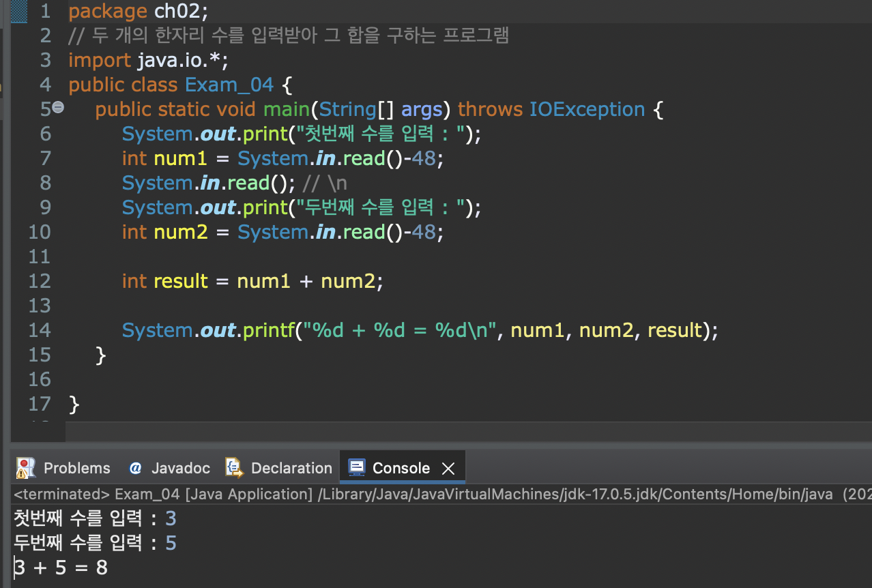Screen dimensions: 872x588
Task: Click 'IOException' in method signature
Action: pos(587,109)
